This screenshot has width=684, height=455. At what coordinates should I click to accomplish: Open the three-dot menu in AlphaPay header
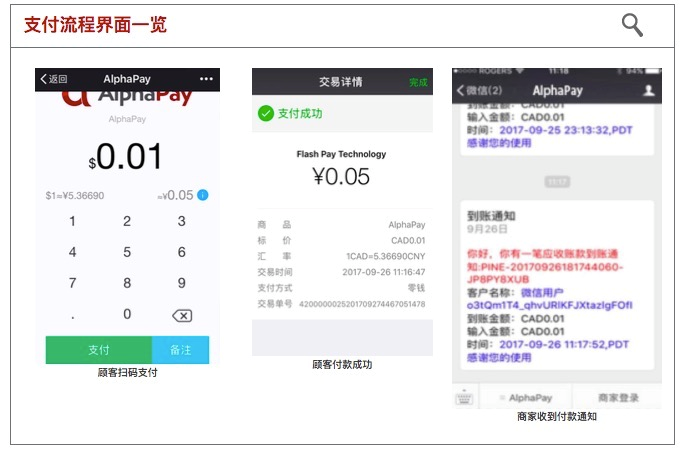[x=206, y=79]
